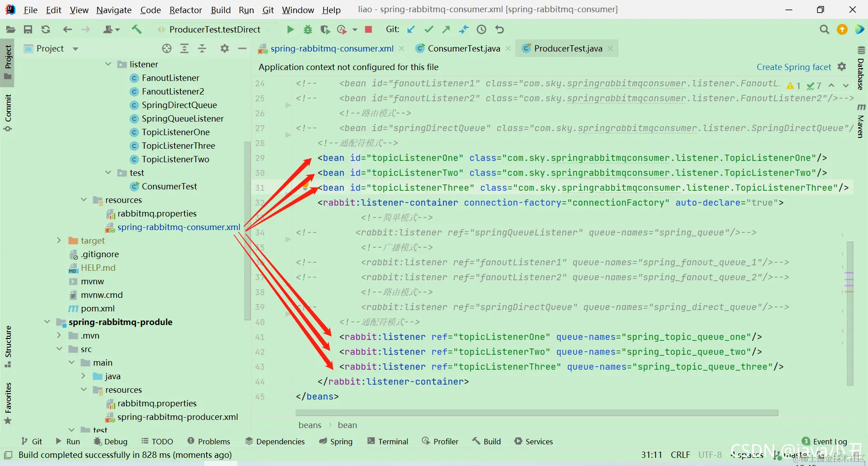Expand all in Project panel
This screenshot has width=868, height=466.
(x=184, y=48)
